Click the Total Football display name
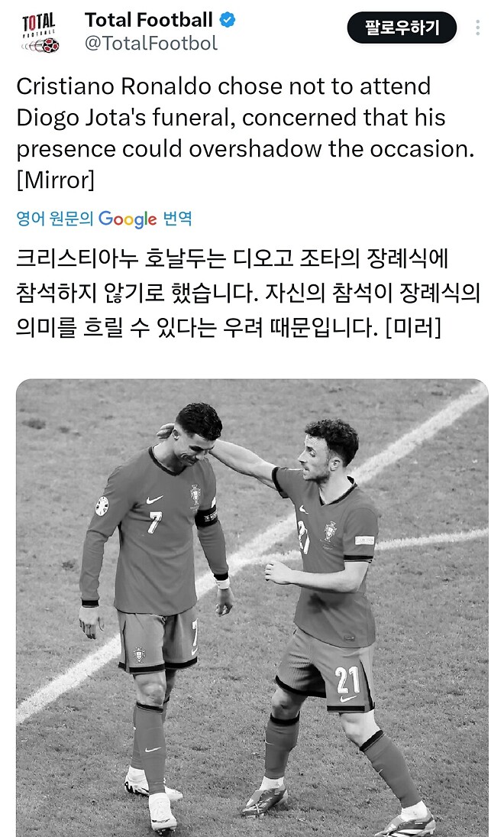Viewport: 504px width, 837px height. click(149, 21)
